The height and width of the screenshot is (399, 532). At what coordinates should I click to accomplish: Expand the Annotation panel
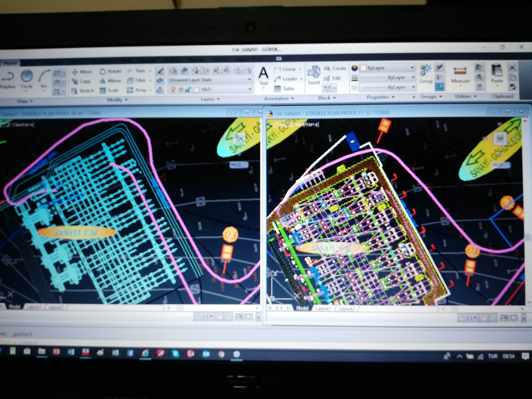pyautogui.click(x=279, y=98)
